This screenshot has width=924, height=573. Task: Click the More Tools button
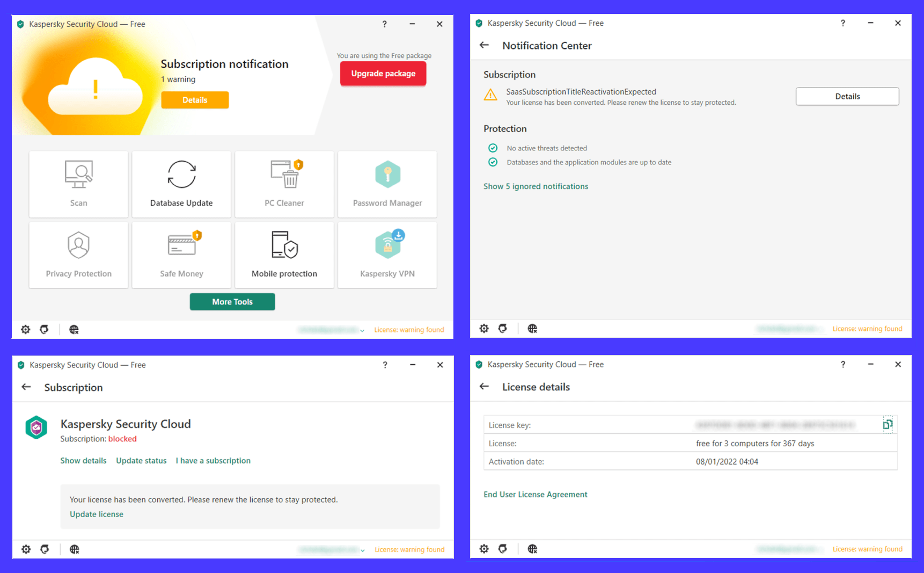point(232,302)
